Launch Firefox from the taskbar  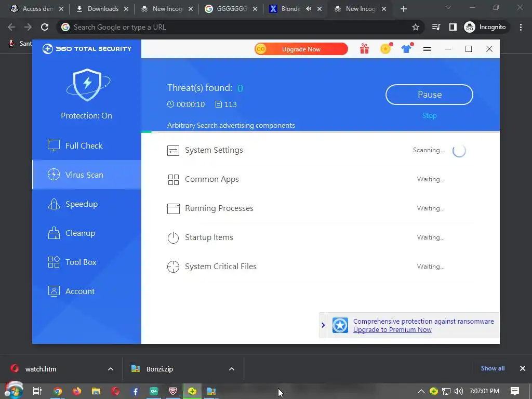(x=77, y=392)
